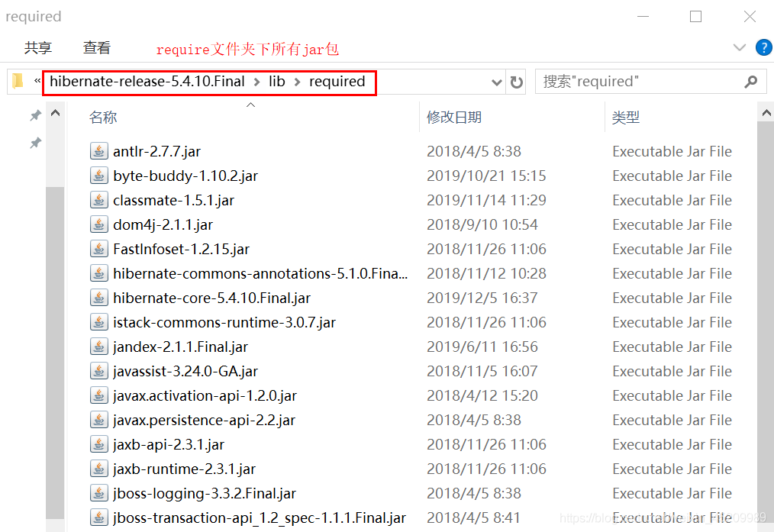Click the jboss-transaction-api jar icon
Viewport: 774px width, 532px height.
pyautogui.click(x=98, y=517)
